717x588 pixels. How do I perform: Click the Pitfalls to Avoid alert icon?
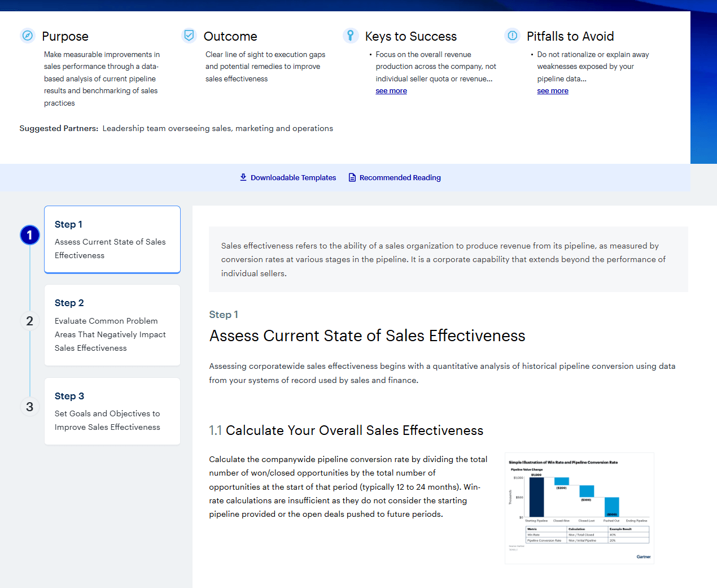click(x=512, y=35)
